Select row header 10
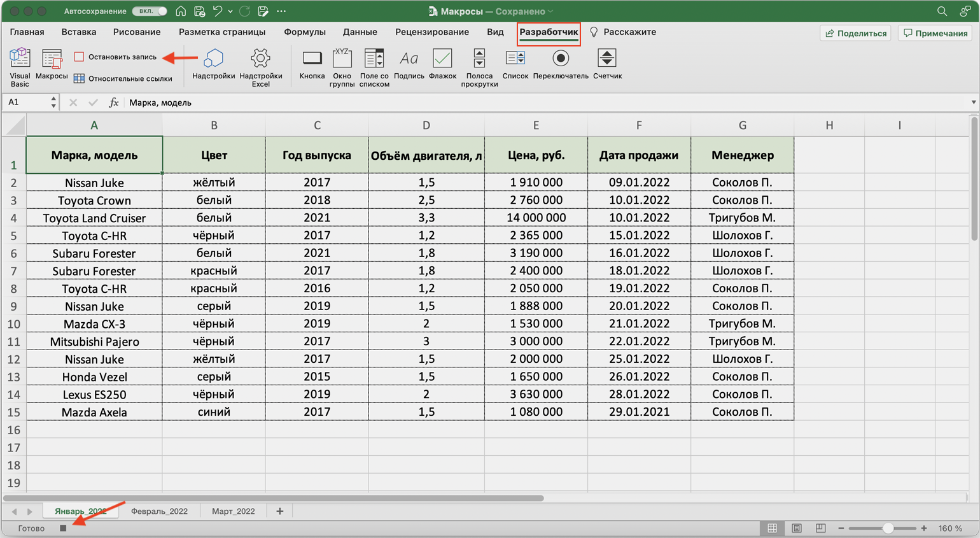Viewport: 980px width, 538px height. pos(13,323)
